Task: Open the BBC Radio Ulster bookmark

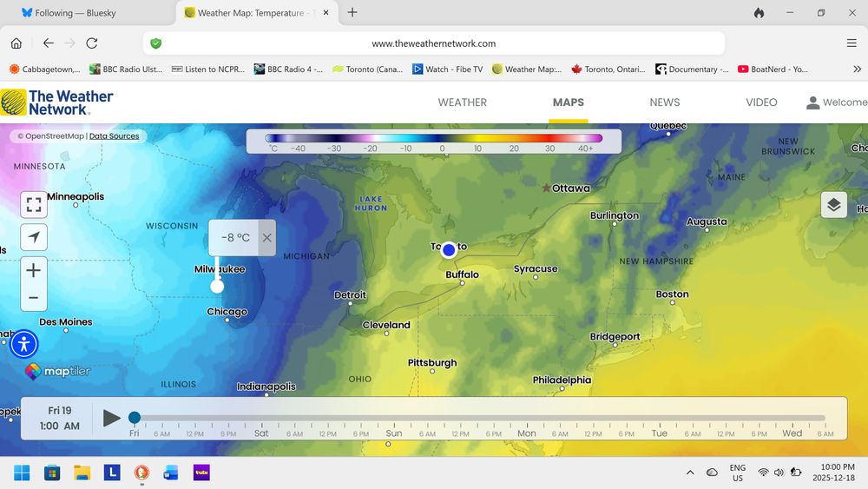Action: [x=126, y=69]
